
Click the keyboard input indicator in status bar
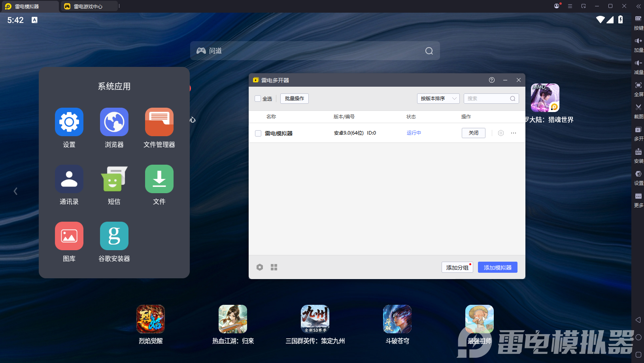point(35,20)
